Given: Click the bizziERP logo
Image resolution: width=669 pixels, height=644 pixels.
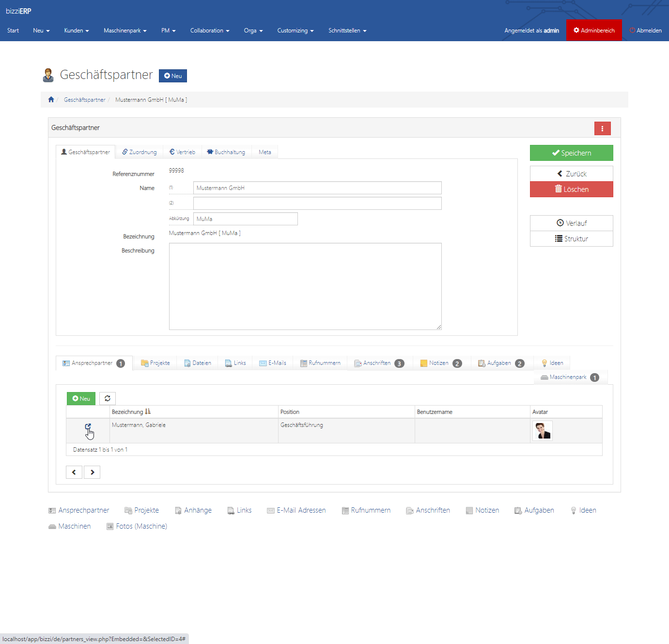Looking at the screenshot, I should tap(18, 11).
